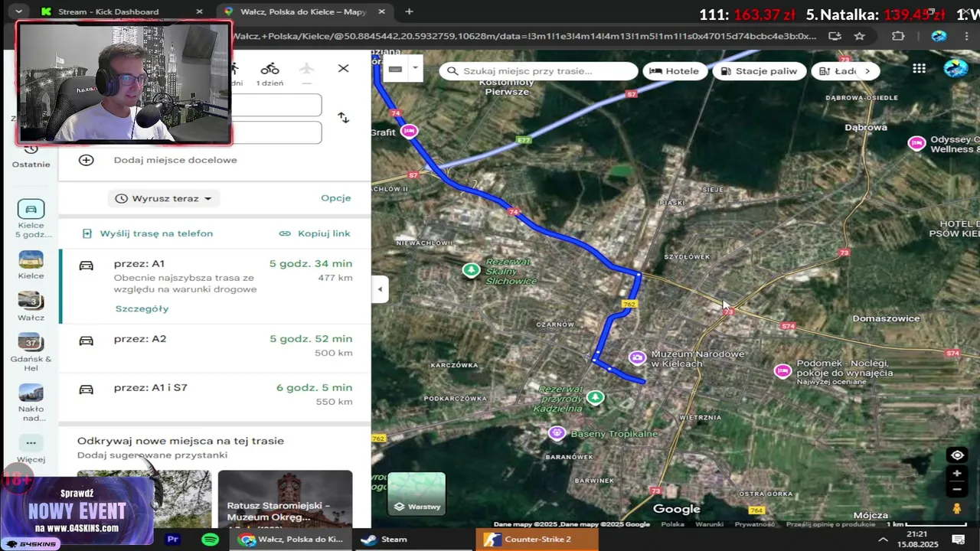Open a new browser tab with plus

click(x=409, y=11)
